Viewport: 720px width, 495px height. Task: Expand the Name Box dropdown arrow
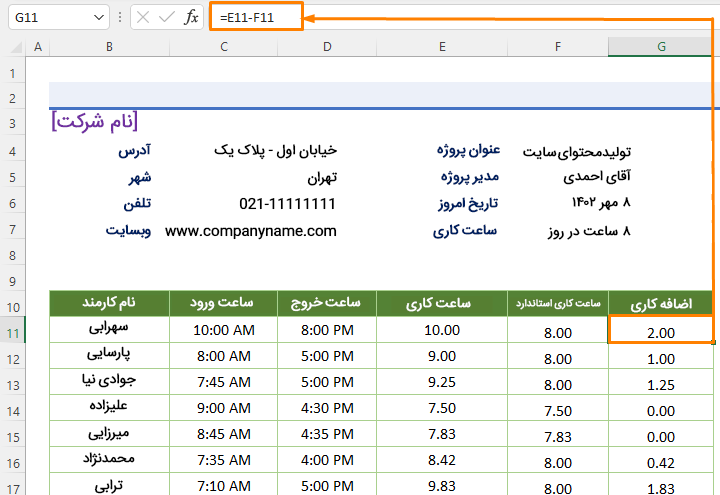point(97,18)
